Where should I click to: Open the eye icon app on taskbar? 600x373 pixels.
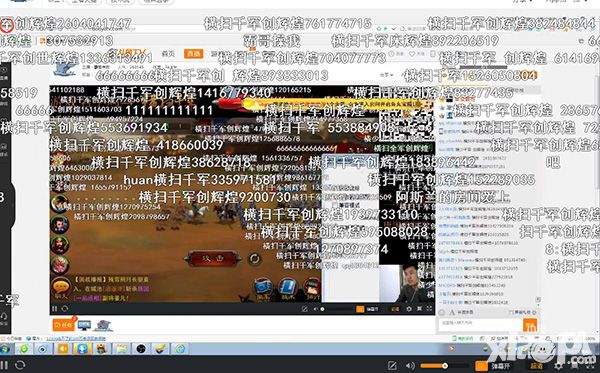tap(43, 349)
